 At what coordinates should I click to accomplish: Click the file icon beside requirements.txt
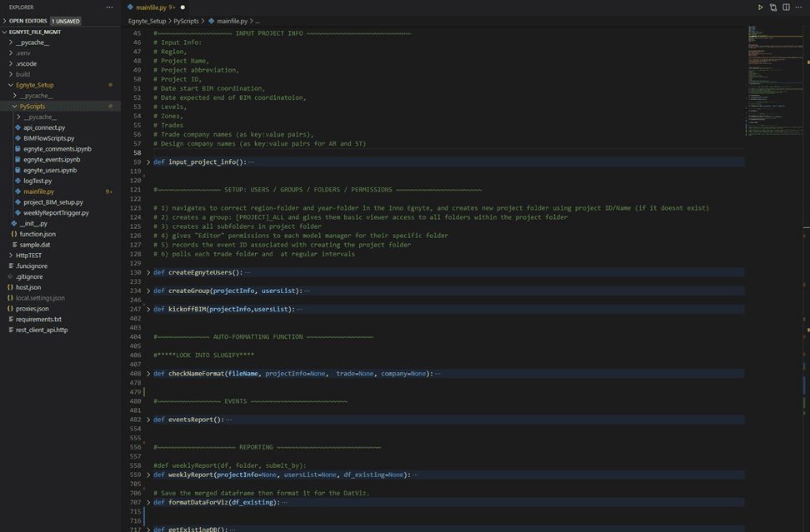click(10, 320)
